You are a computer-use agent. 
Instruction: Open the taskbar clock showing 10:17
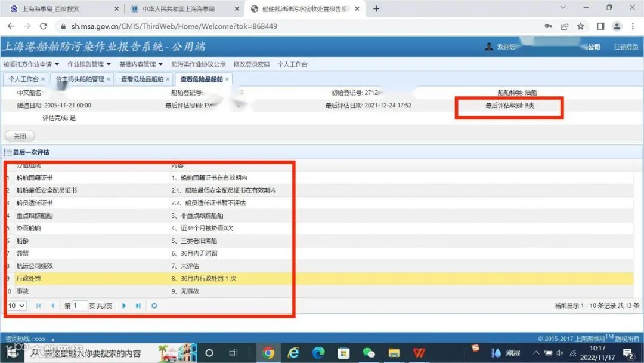[x=597, y=353]
